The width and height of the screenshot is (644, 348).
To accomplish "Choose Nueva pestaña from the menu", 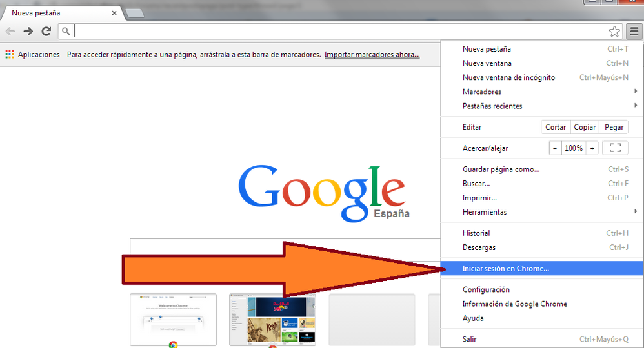I will (x=542, y=49).
